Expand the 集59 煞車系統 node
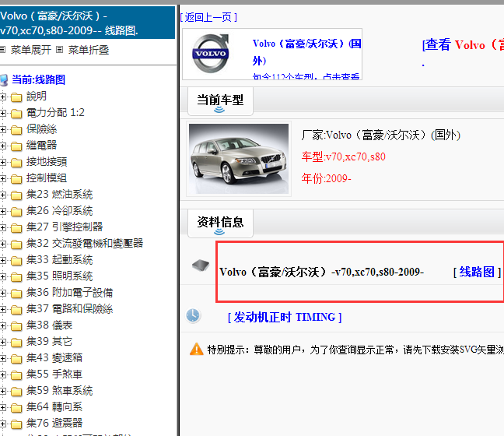Screen dimensions: 504x436 [x=3, y=391]
